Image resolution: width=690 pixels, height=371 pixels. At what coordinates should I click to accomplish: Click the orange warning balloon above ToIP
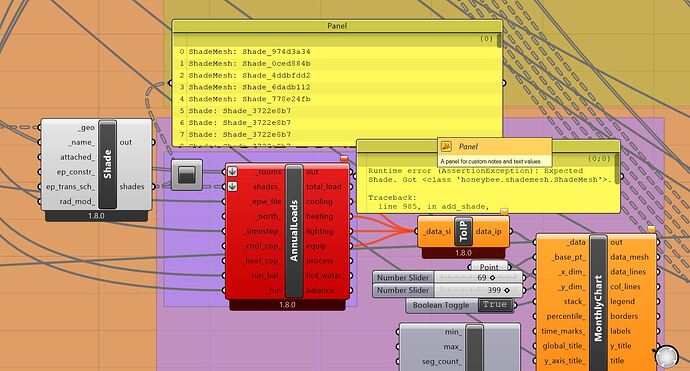(x=504, y=211)
